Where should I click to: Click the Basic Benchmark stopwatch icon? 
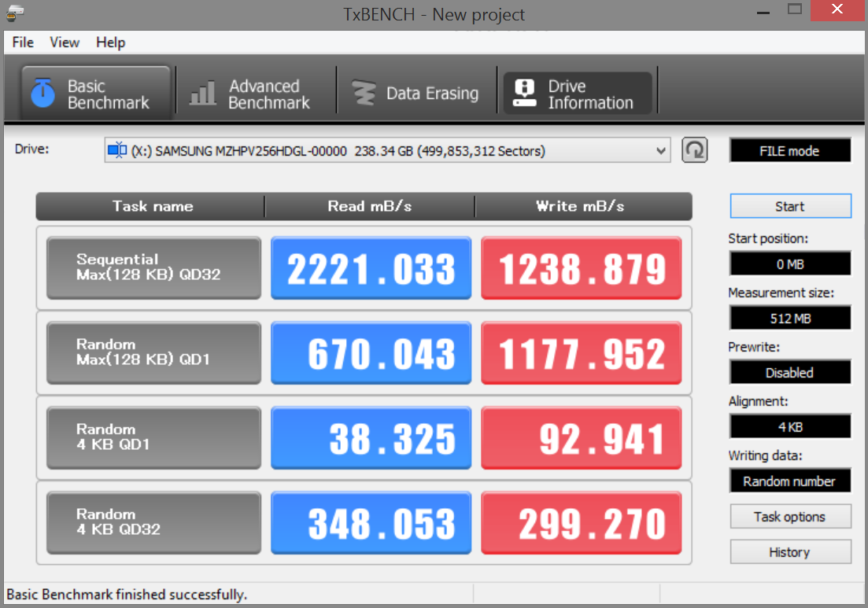point(42,92)
